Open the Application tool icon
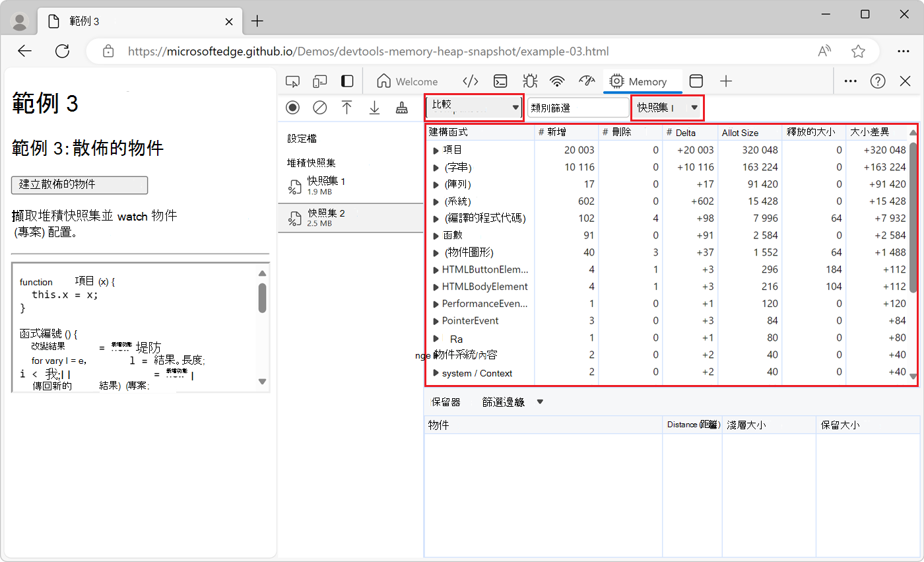 pyautogui.click(x=696, y=81)
